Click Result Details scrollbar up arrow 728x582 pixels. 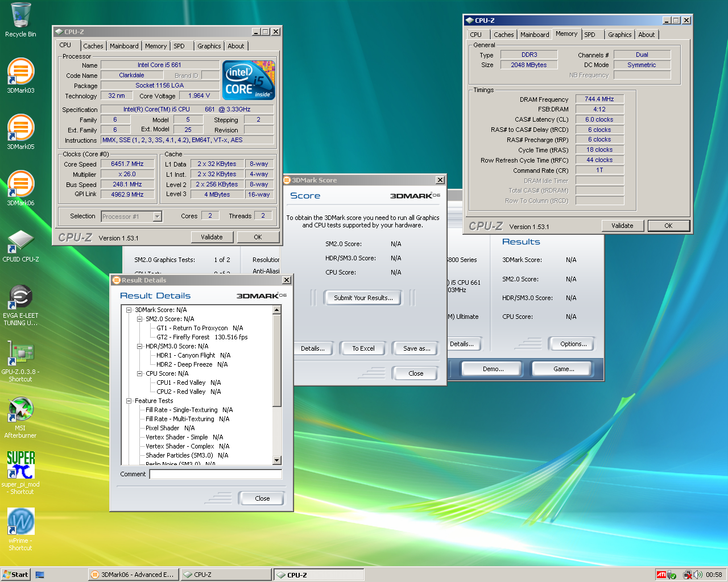[277, 310]
